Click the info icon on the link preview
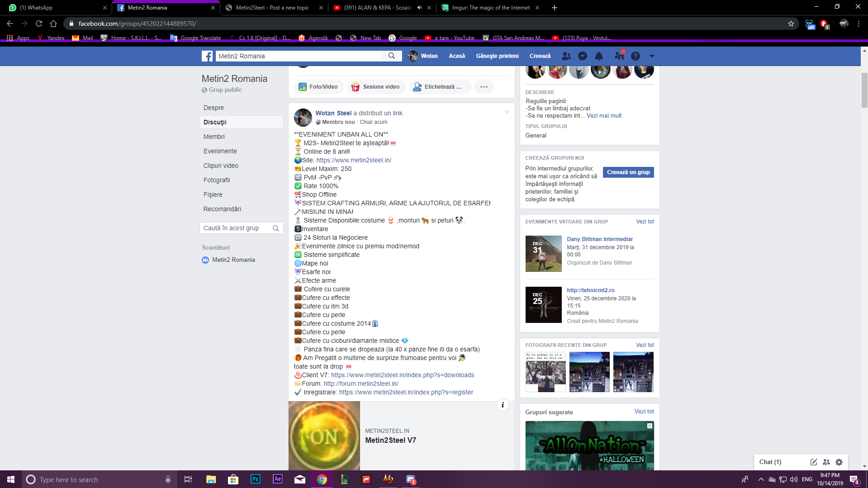Image resolution: width=868 pixels, height=488 pixels. pos(503,405)
